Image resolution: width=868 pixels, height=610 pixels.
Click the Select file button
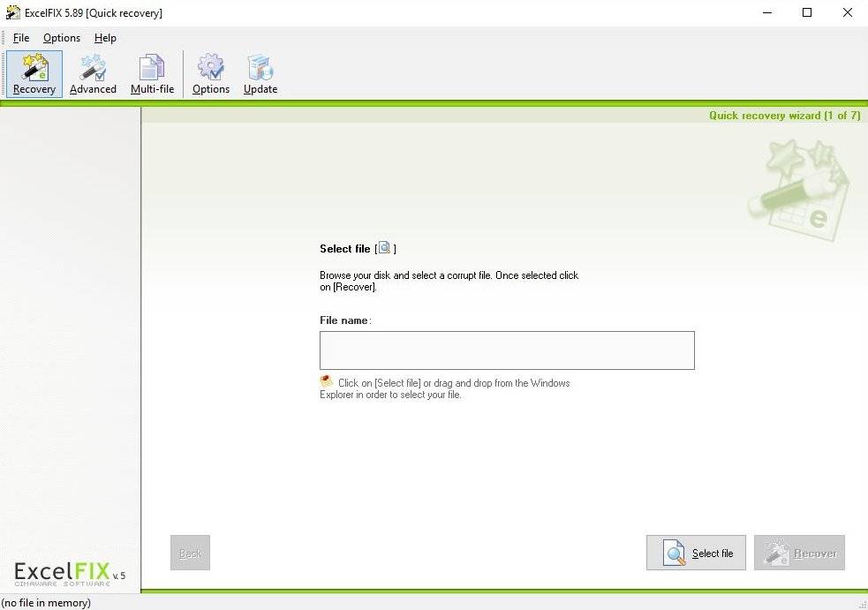[x=696, y=553]
